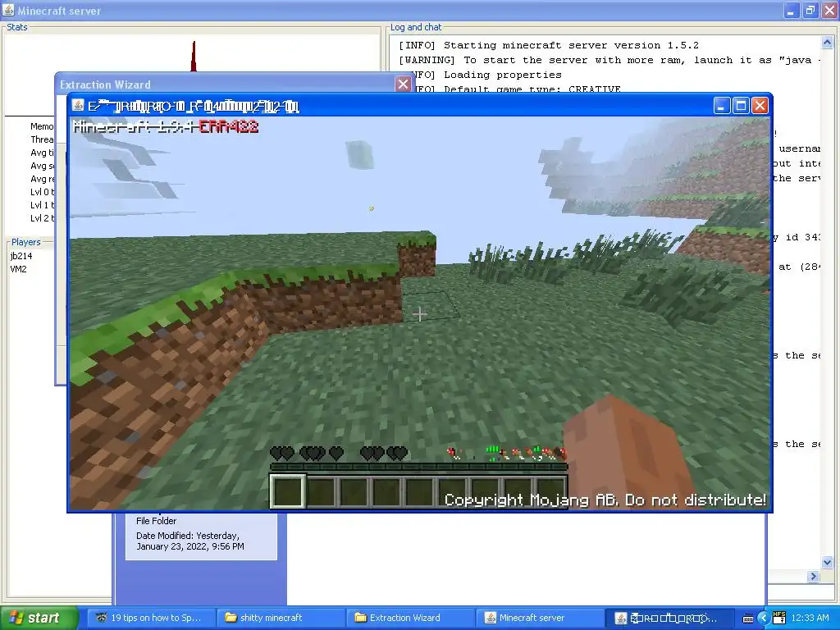Viewport: 840px width, 630px height.
Task: Minimize the Minecraft server window
Action: pyautogui.click(x=792, y=10)
